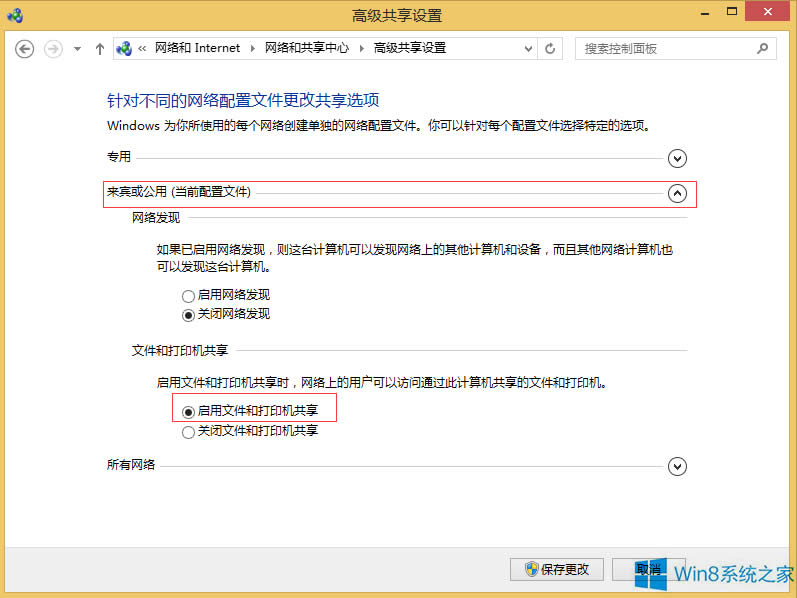Expand the 专用 profile section
The width and height of the screenshot is (797, 598).
pos(678,158)
